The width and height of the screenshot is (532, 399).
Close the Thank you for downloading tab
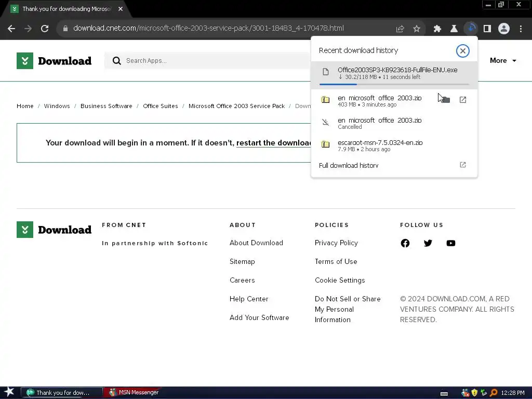coord(121,9)
